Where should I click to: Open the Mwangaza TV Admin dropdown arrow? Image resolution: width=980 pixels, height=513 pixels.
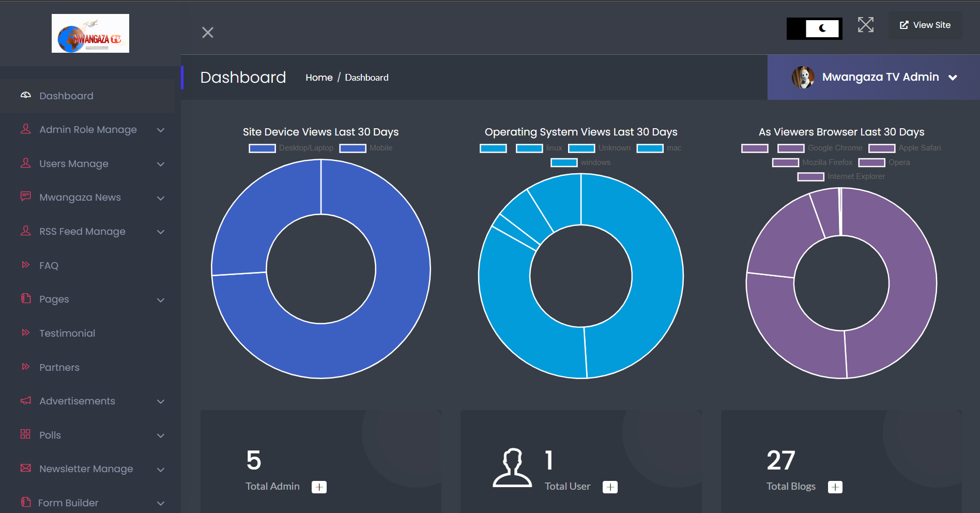pos(953,78)
